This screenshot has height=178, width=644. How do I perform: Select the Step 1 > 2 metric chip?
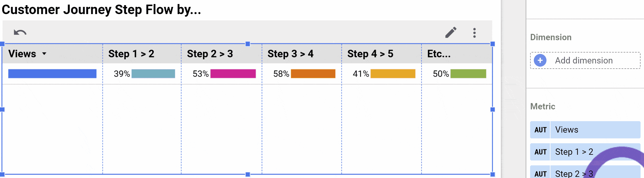pyautogui.click(x=585, y=152)
